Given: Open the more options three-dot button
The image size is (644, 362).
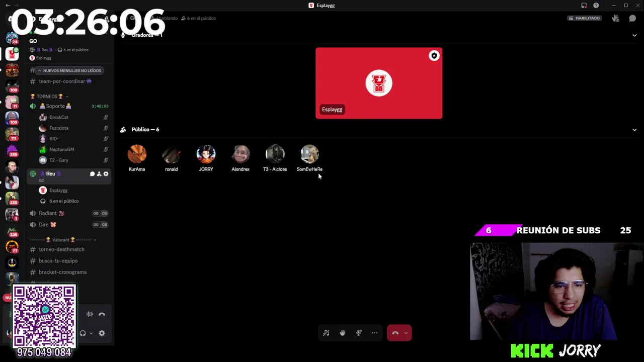Looking at the screenshot, I should (374, 333).
